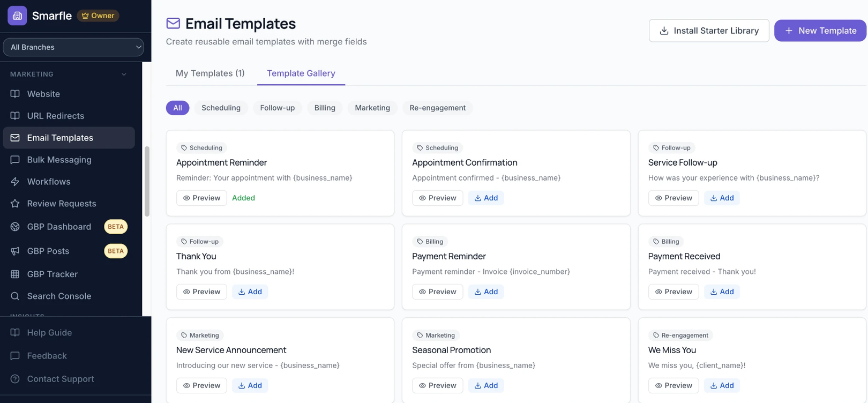Filter gallery by Re-engagement
The width and height of the screenshot is (868, 403).
click(x=438, y=108)
